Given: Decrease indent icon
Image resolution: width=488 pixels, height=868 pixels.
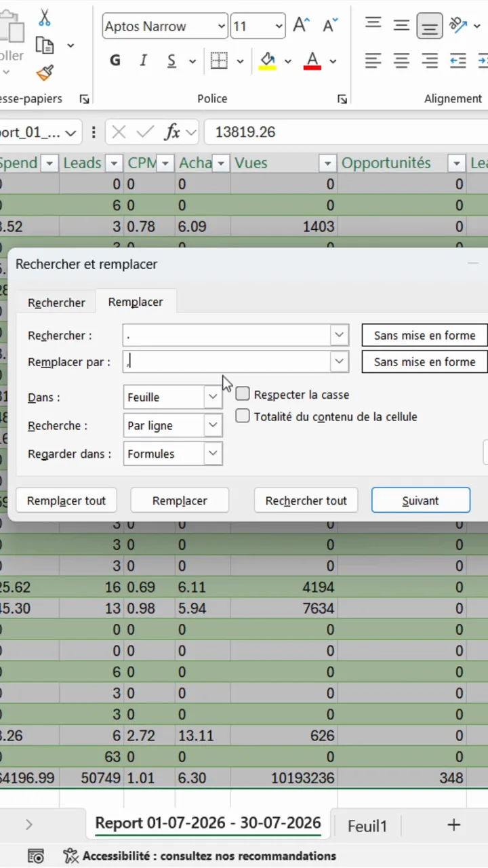Looking at the screenshot, I should click(x=459, y=61).
